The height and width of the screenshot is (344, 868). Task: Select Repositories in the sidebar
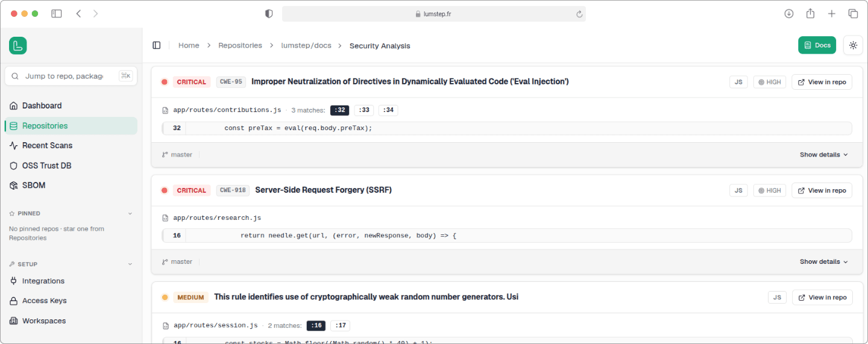71,126
